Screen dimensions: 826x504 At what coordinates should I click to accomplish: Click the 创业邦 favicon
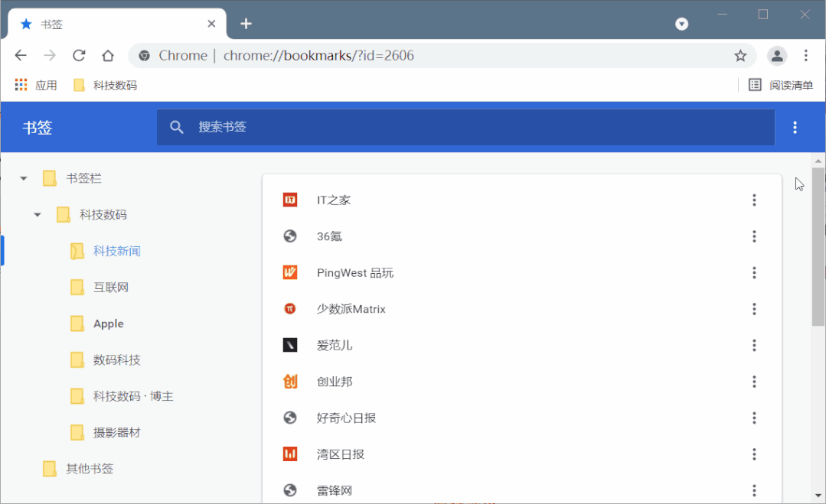tap(289, 382)
